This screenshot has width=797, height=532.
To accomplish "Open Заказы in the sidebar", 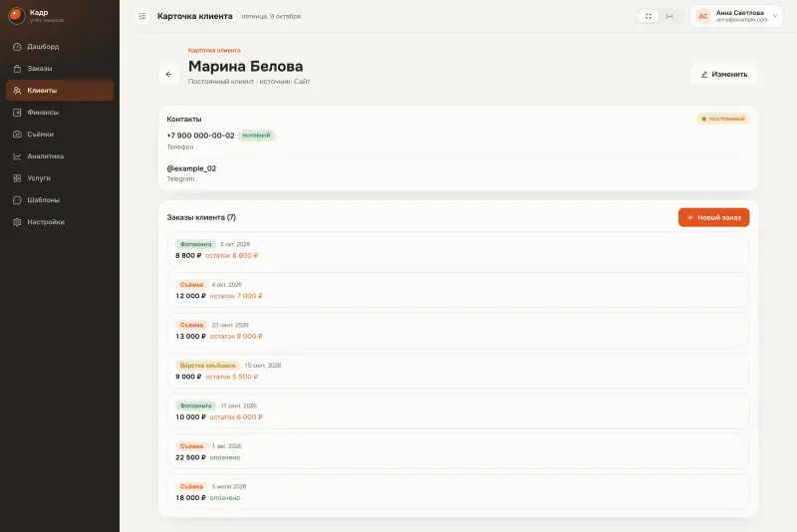I will pos(60,68).
